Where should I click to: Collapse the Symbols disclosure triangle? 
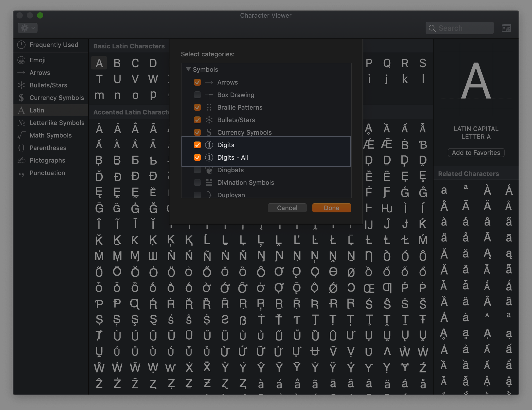188,69
